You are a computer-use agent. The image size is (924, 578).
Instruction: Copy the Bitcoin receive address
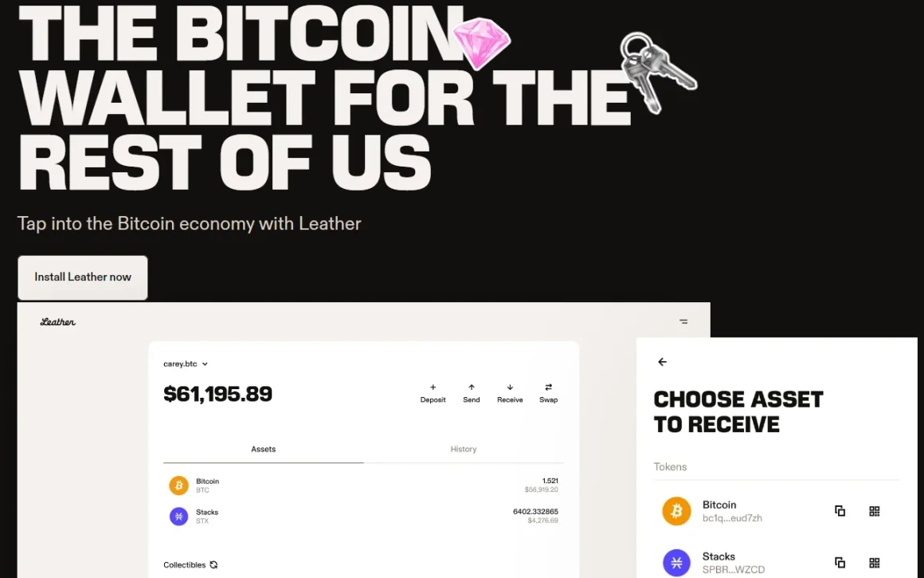[840, 511]
